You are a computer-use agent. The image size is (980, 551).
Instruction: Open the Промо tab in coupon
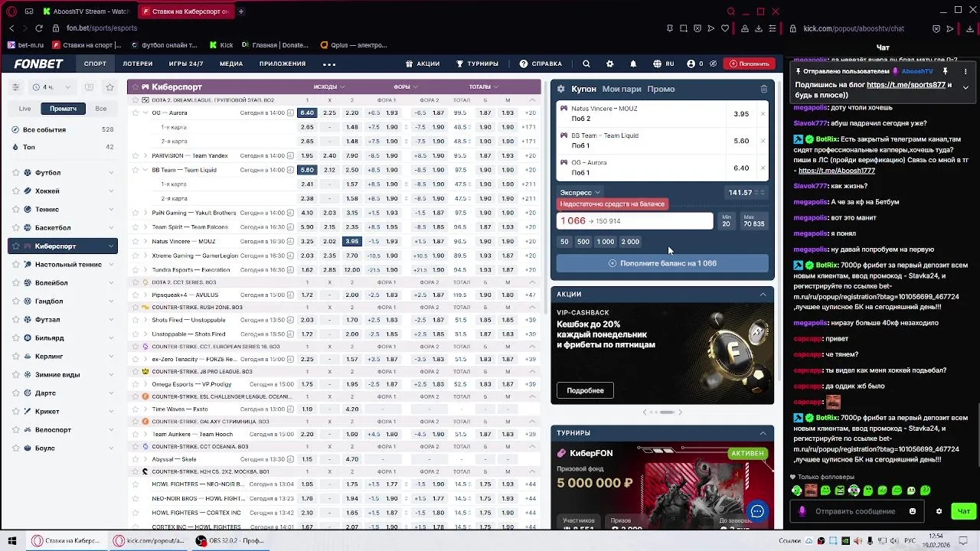click(x=661, y=89)
